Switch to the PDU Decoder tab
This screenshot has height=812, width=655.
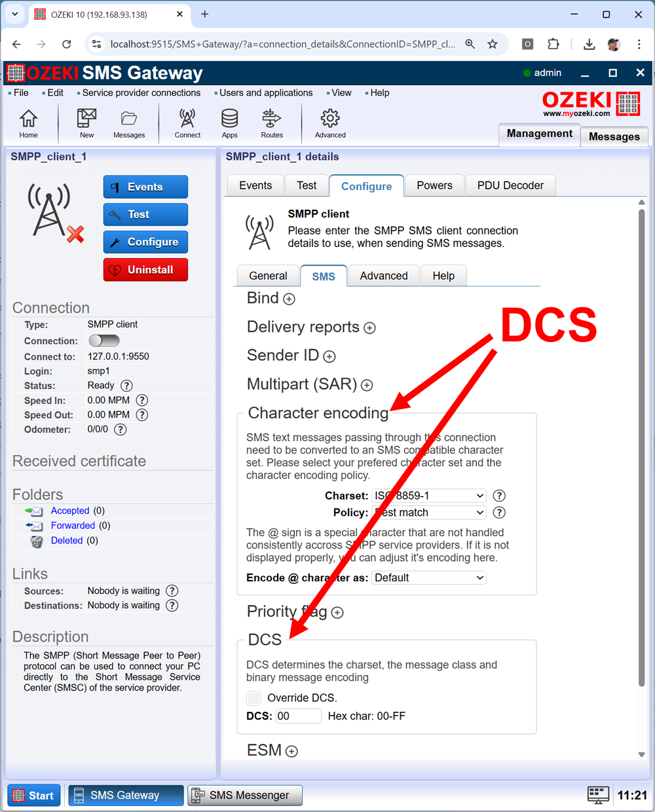[510, 185]
